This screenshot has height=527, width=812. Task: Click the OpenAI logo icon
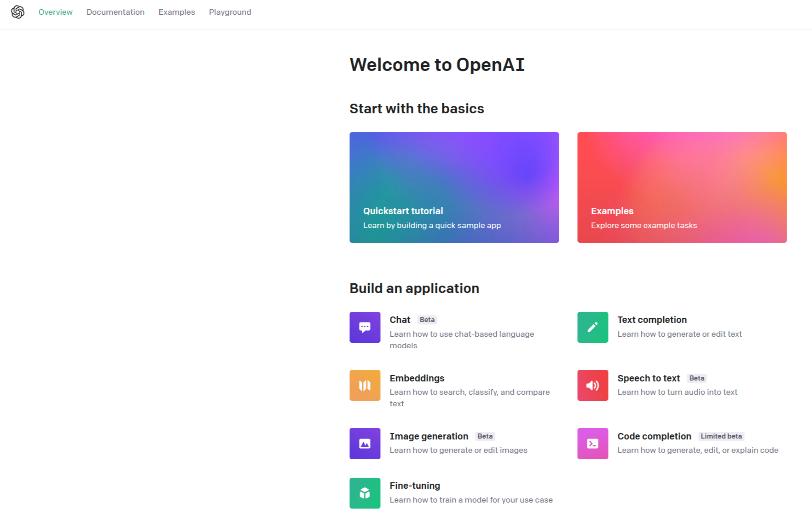17,12
